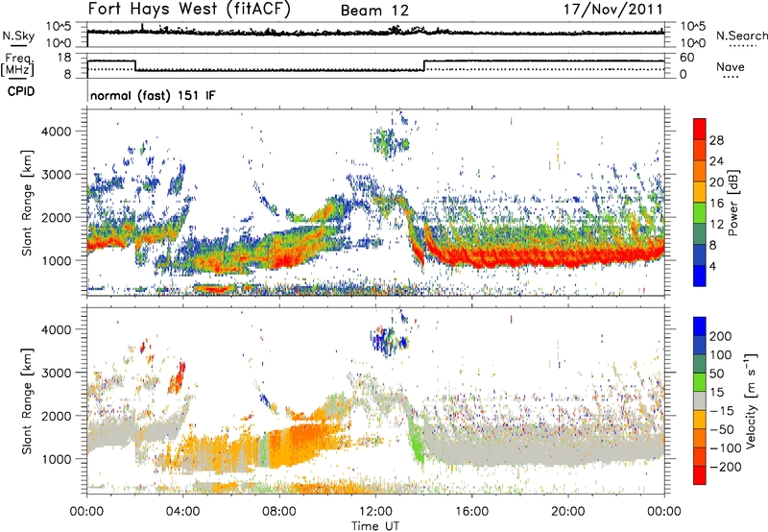768x532 pixels.
Task: Click '4000' on power panel range axis
Action: coord(56,132)
